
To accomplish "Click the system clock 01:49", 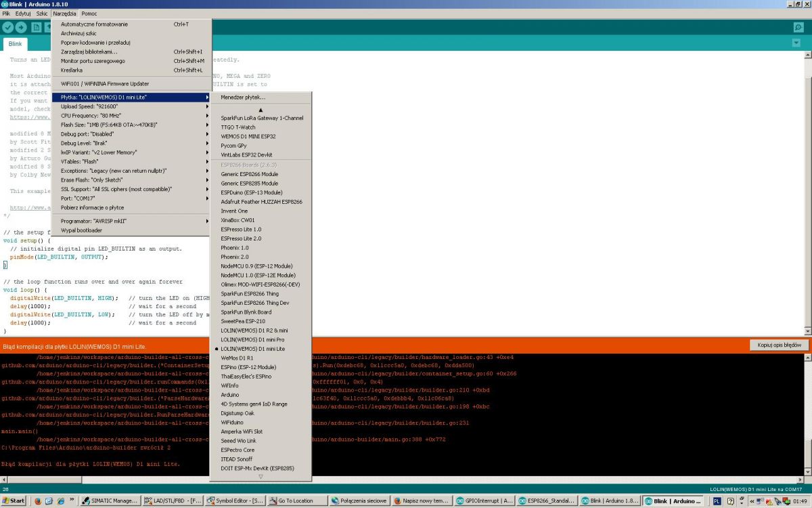I will click(799, 501).
